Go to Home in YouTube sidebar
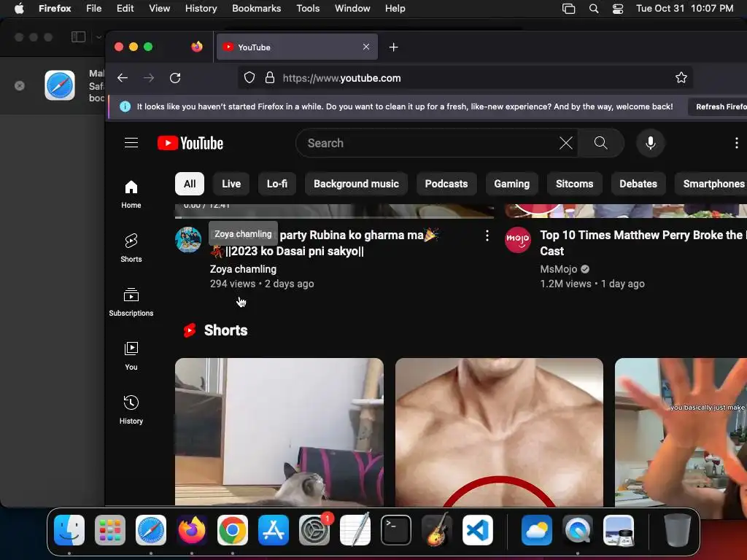Image resolution: width=747 pixels, height=560 pixels. pyautogui.click(x=131, y=194)
